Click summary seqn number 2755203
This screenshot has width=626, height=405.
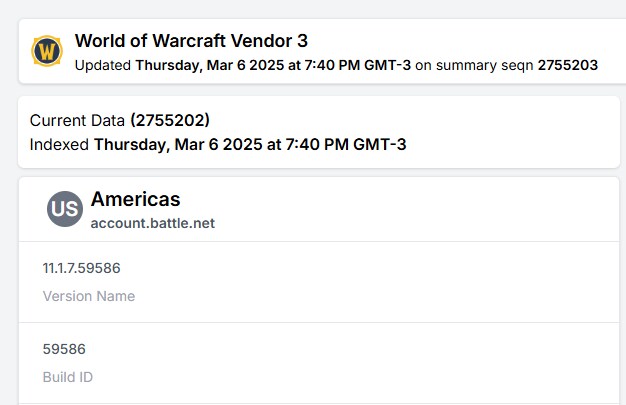pos(567,66)
